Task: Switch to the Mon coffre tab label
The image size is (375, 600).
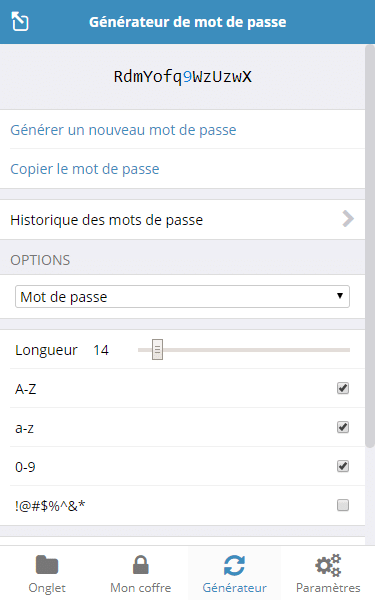Action: (140, 587)
